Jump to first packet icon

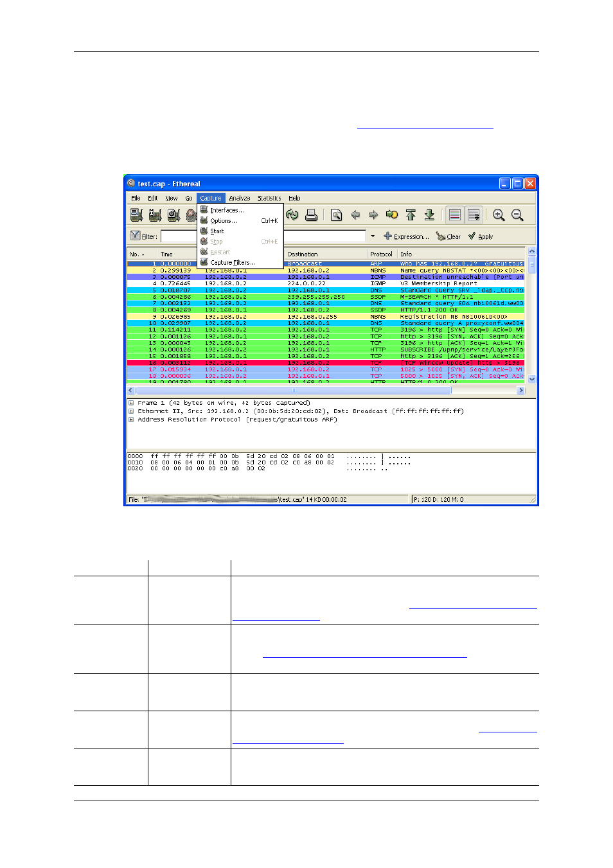pyautogui.click(x=411, y=215)
